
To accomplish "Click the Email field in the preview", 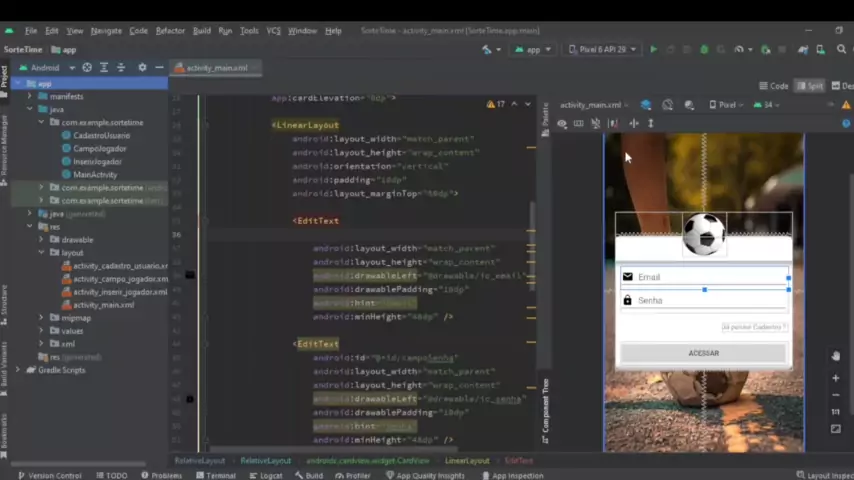I will [x=705, y=277].
